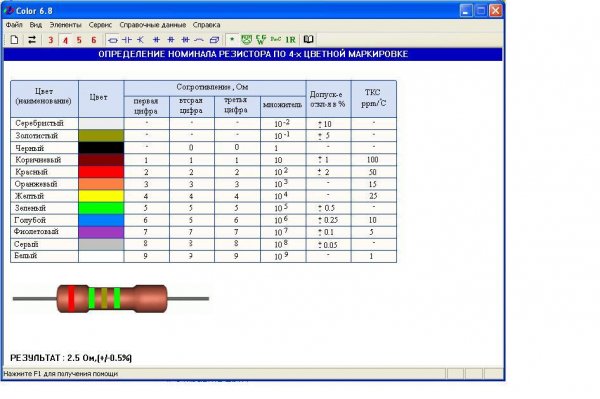Click the gold band on the resistor
Screen dimensions: 600x399
click(104, 298)
